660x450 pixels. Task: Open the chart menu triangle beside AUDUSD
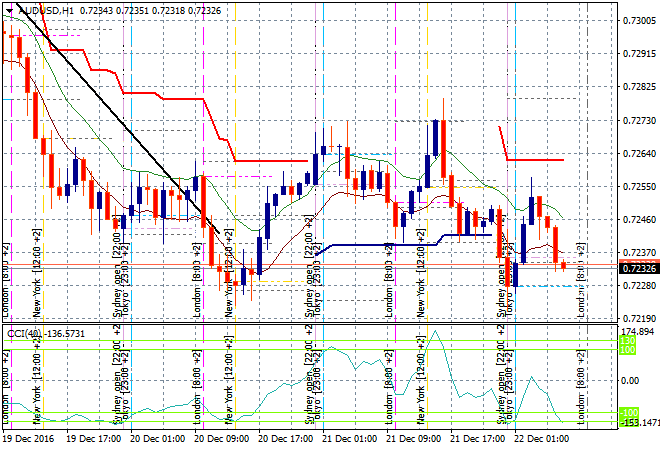pyautogui.click(x=6, y=10)
